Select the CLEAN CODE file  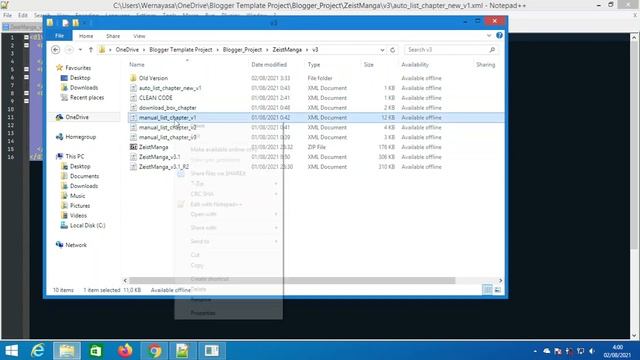(x=156, y=98)
